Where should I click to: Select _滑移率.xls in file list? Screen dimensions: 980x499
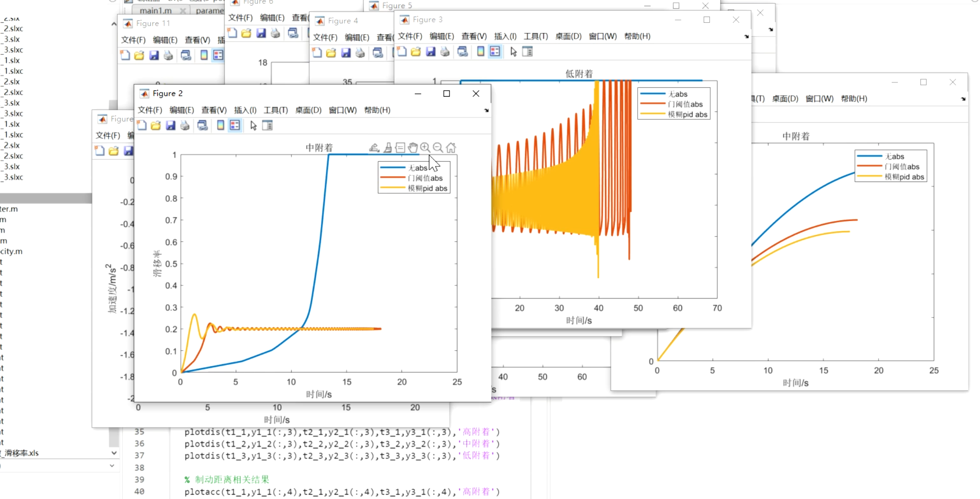20,453
